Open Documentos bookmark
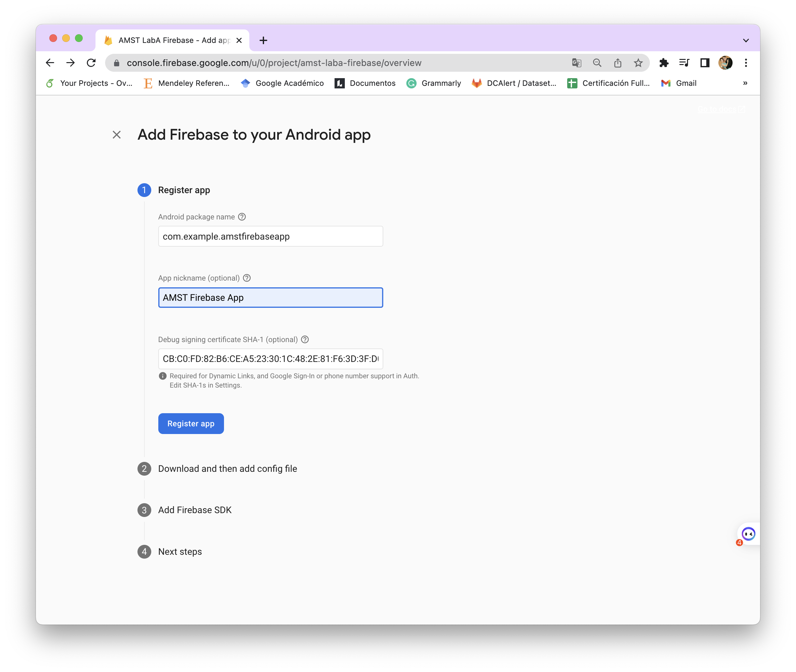The width and height of the screenshot is (796, 672). point(365,83)
